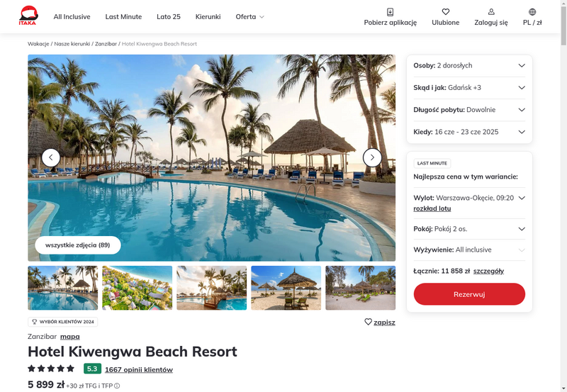The width and height of the screenshot is (567, 392).
Task: Select the aerial view resort thumbnail
Action: 137,288
